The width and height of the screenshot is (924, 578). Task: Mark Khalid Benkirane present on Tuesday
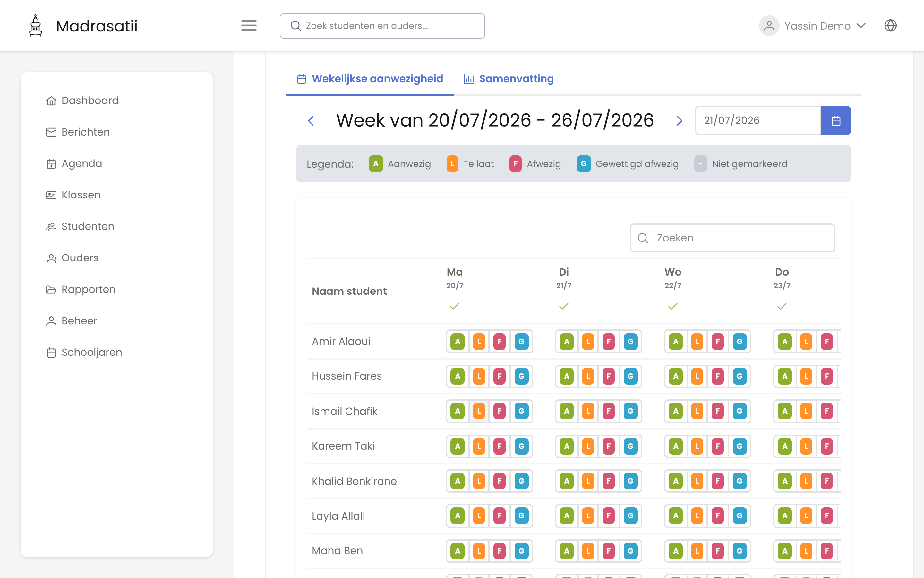coord(567,481)
